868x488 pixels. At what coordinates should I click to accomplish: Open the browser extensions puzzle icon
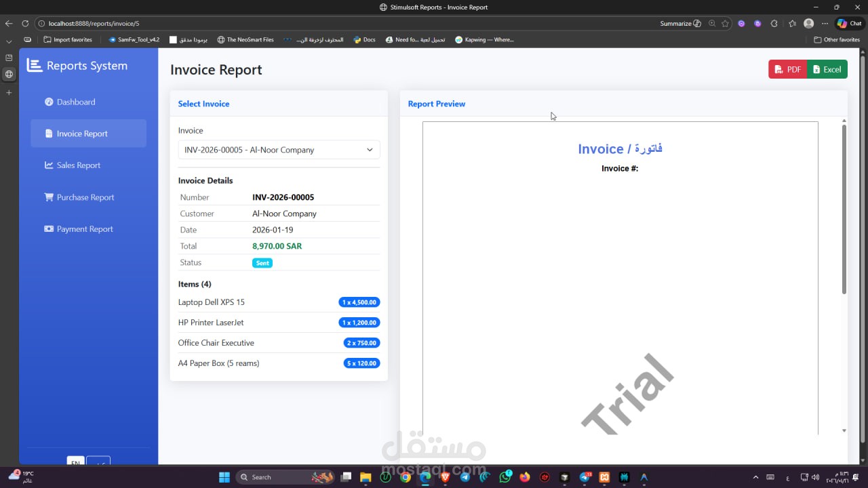(774, 23)
